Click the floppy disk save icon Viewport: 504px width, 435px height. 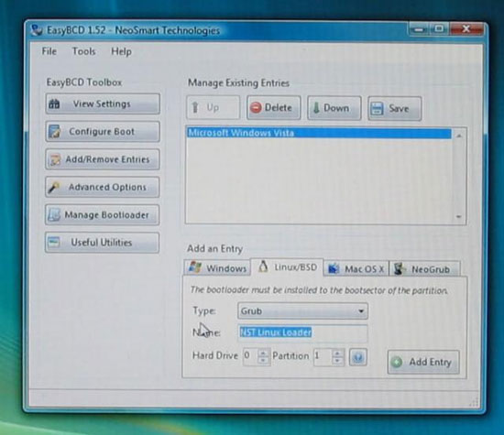[x=377, y=109]
